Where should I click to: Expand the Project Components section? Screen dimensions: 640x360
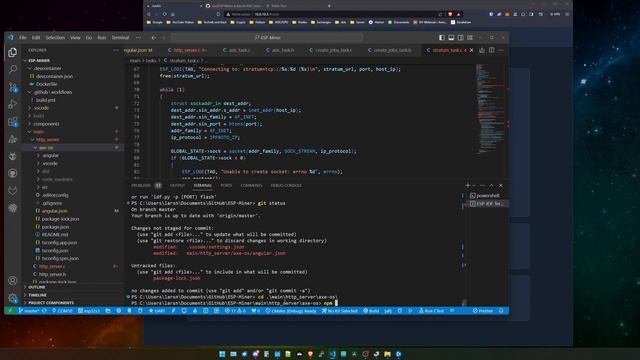(x=51, y=303)
